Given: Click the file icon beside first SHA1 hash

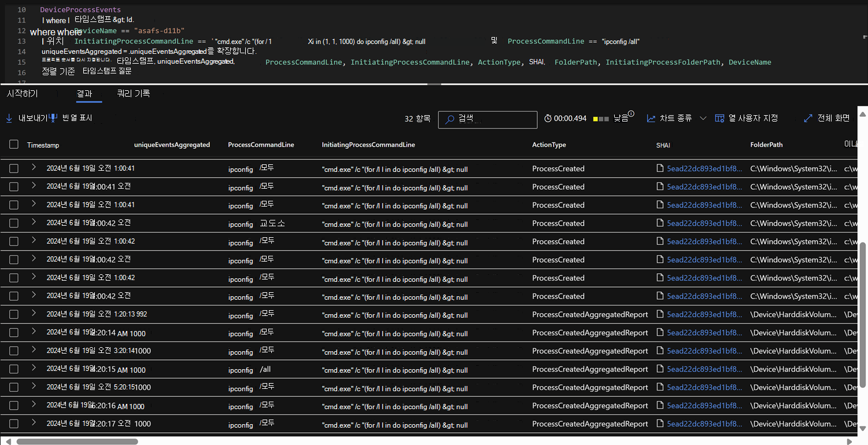Looking at the screenshot, I should 660,169.
